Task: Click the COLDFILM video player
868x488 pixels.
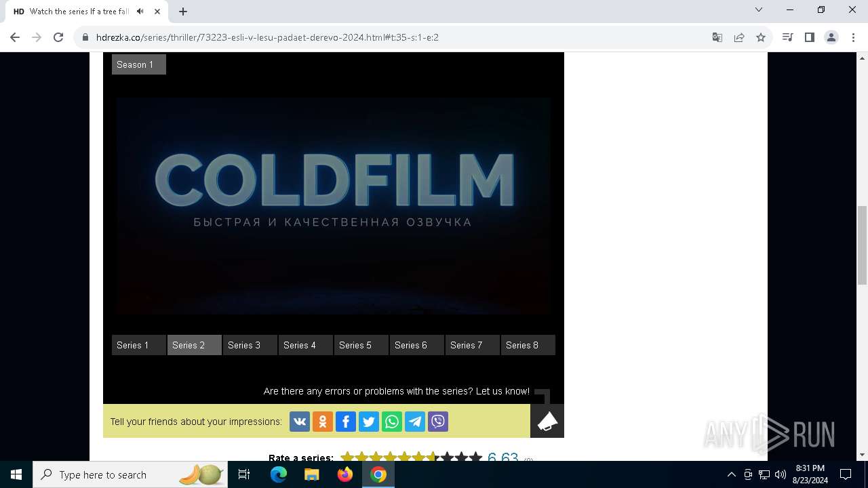Action: [333, 206]
